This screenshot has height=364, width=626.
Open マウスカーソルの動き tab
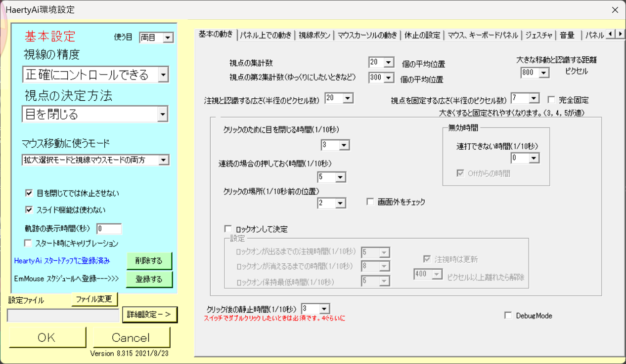[367, 35]
